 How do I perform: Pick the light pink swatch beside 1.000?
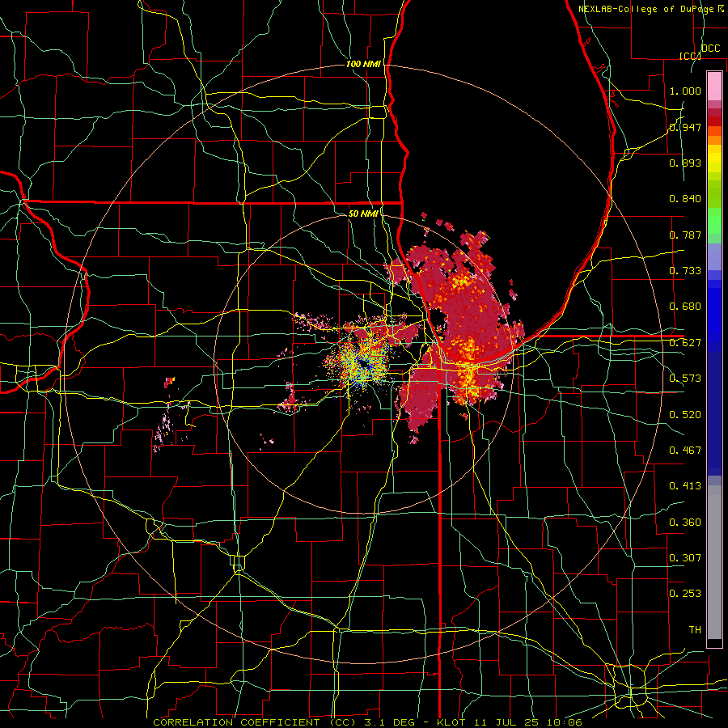[x=714, y=87]
